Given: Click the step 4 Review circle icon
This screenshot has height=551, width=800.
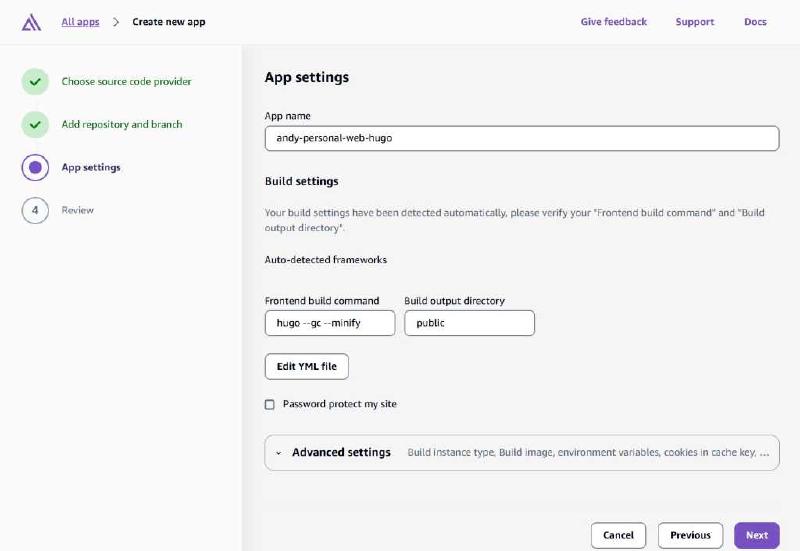Looking at the screenshot, I should pos(35,210).
